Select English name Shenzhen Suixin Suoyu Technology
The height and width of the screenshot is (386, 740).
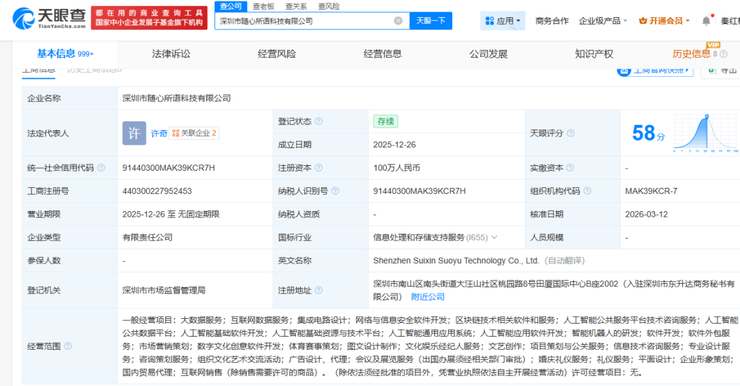[456, 260]
